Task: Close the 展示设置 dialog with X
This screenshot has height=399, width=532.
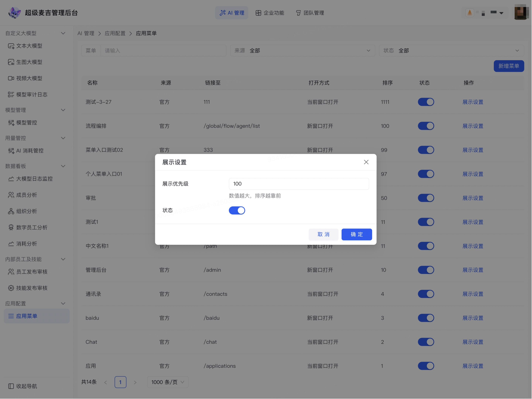Action: pos(366,162)
